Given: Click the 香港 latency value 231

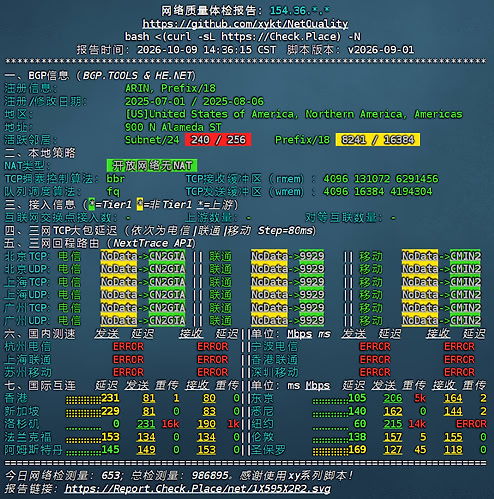Looking at the screenshot, I should pos(110,398).
